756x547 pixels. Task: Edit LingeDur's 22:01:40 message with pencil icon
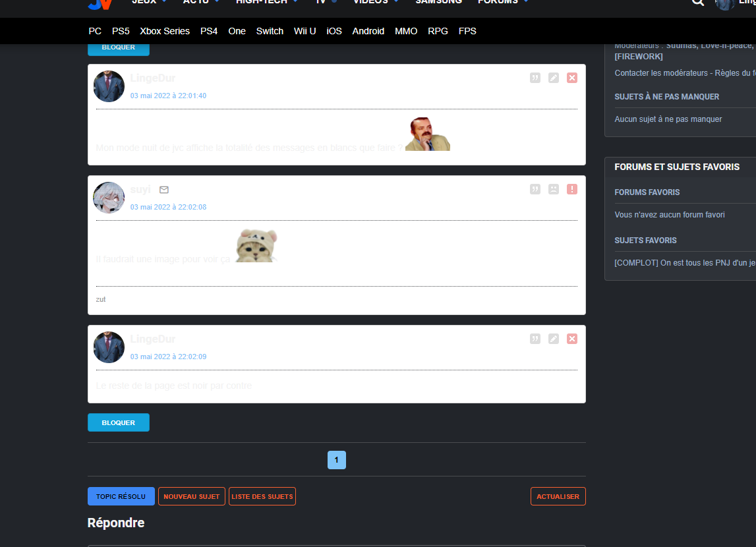tap(554, 78)
